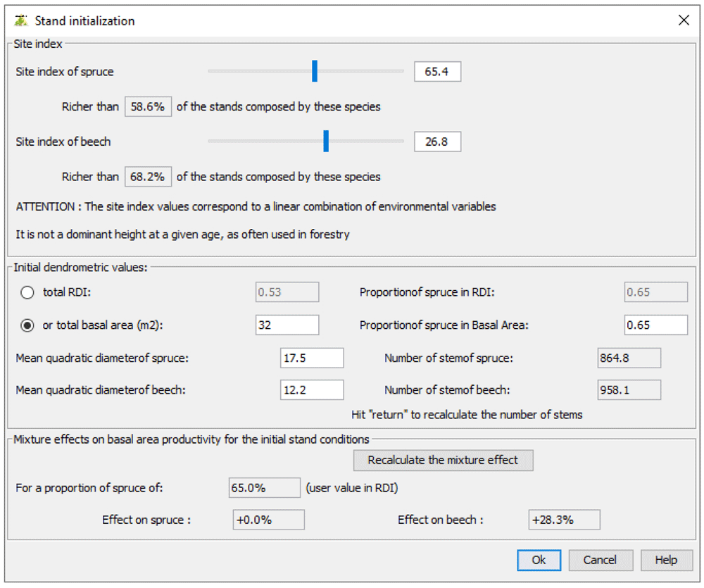The width and height of the screenshot is (704, 588).
Task: Click the '(user value in RDI)' text
Action: [x=352, y=488]
